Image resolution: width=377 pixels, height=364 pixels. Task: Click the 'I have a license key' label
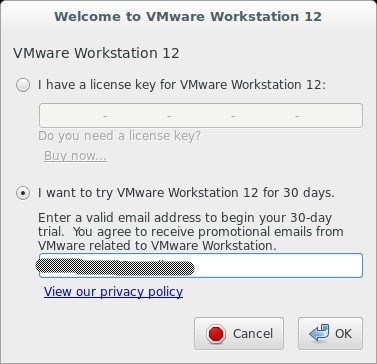pyautogui.click(x=182, y=85)
